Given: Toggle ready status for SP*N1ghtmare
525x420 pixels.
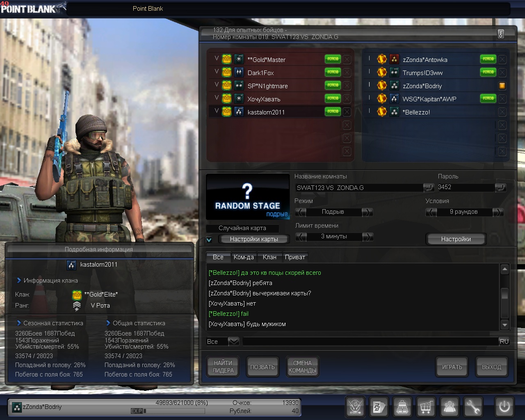Looking at the screenshot, I should [333, 86].
